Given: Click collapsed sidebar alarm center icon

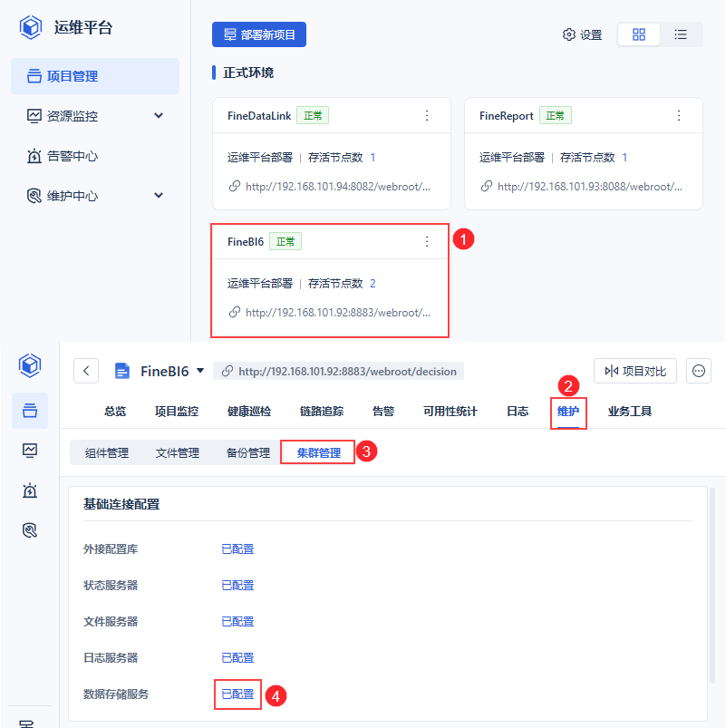Looking at the screenshot, I should 30,490.
